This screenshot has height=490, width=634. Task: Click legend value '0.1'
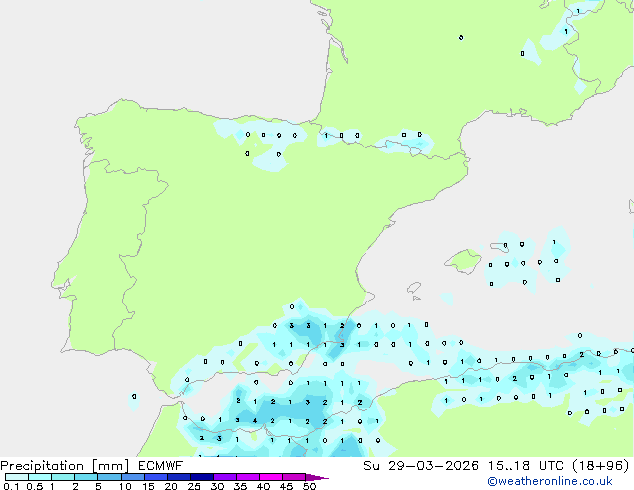(11, 486)
